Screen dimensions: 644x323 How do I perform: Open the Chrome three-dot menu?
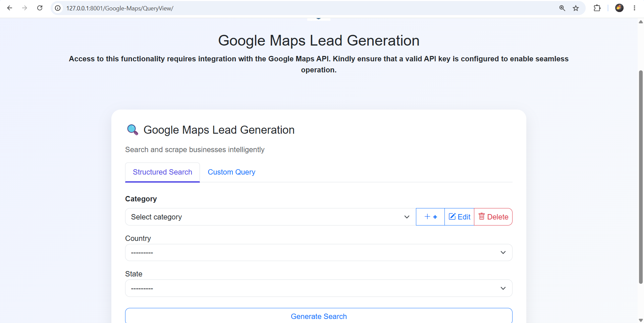[x=634, y=8]
